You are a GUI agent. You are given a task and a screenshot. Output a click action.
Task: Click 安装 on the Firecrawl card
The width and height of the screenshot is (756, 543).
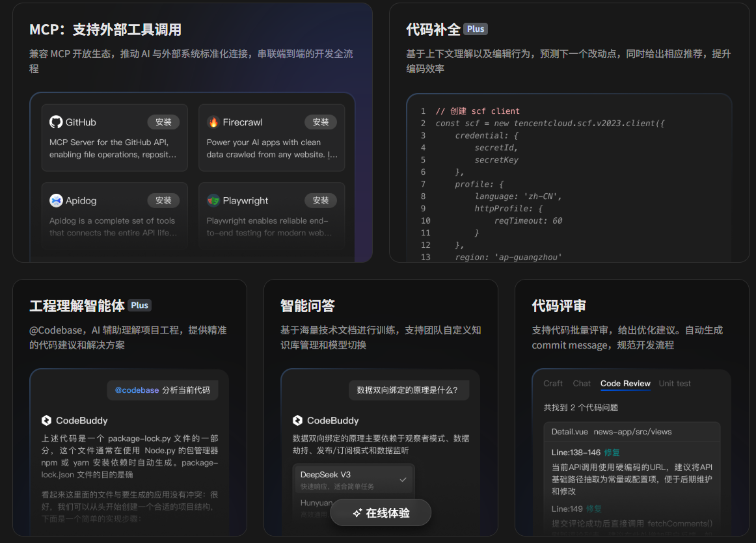(321, 122)
